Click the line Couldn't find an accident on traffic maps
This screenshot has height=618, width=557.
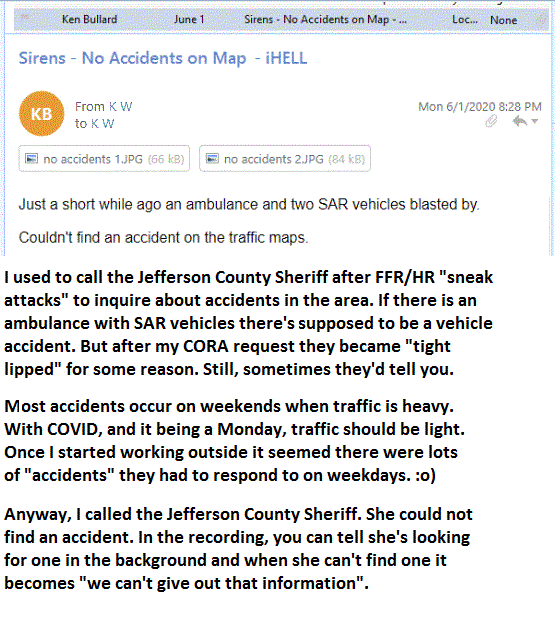[163, 238]
